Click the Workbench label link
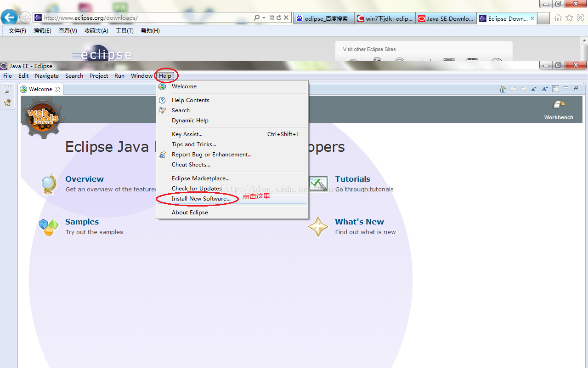Viewport: 588px width, 368px height. coord(559,117)
